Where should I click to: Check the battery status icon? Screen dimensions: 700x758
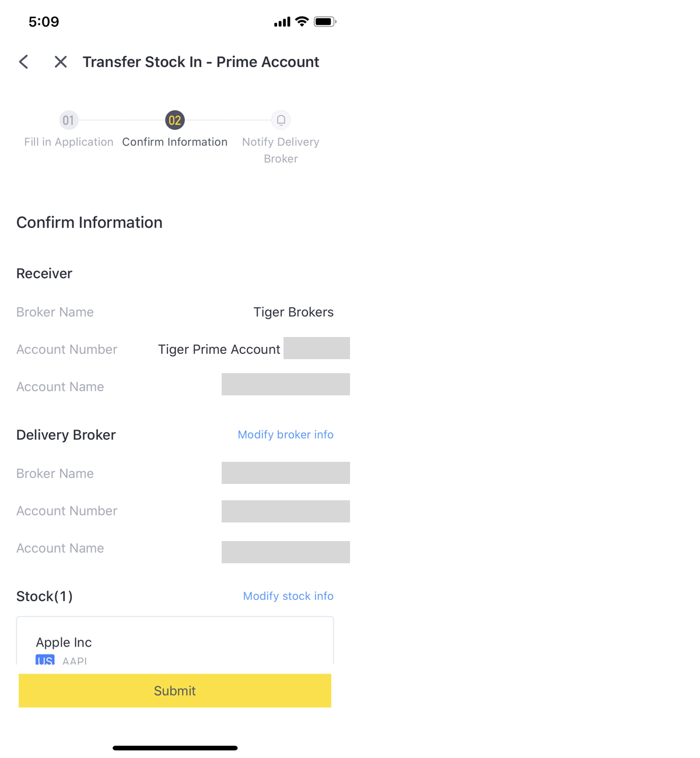pyautogui.click(x=325, y=22)
